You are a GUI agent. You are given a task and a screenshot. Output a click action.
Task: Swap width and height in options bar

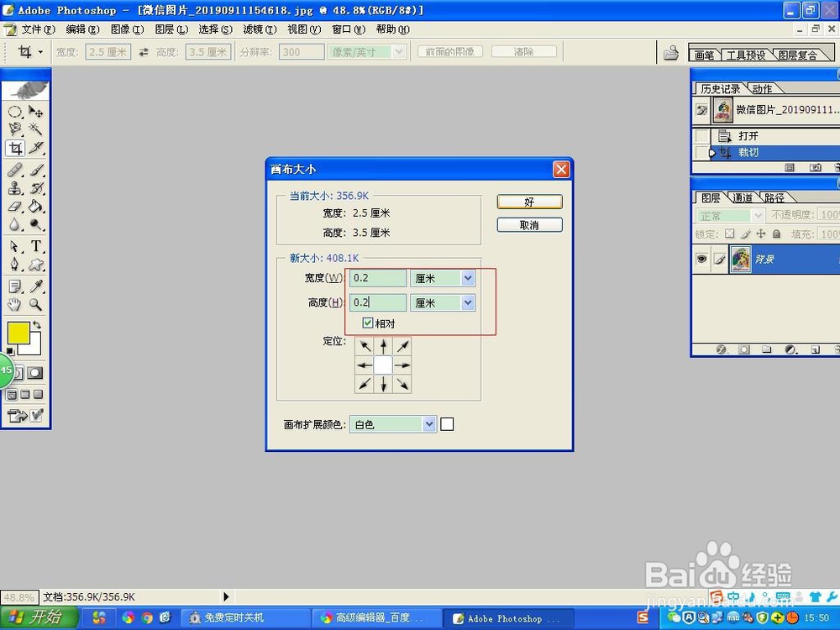tap(144, 52)
